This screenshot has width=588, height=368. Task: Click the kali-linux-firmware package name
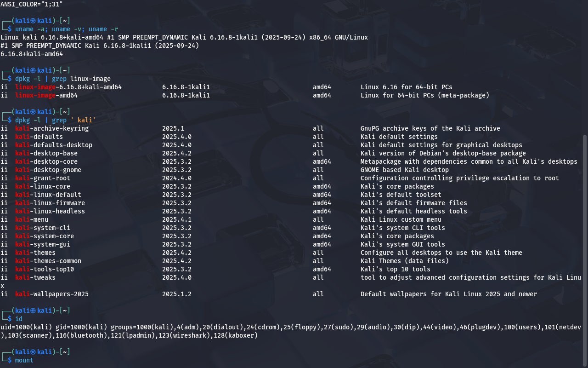[50, 203]
